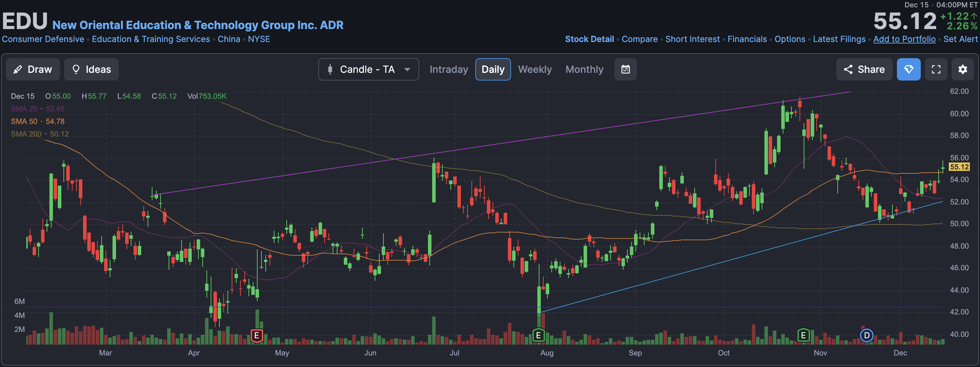Open the calendar date range picker
The image size is (980, 367).
point(625,69)
